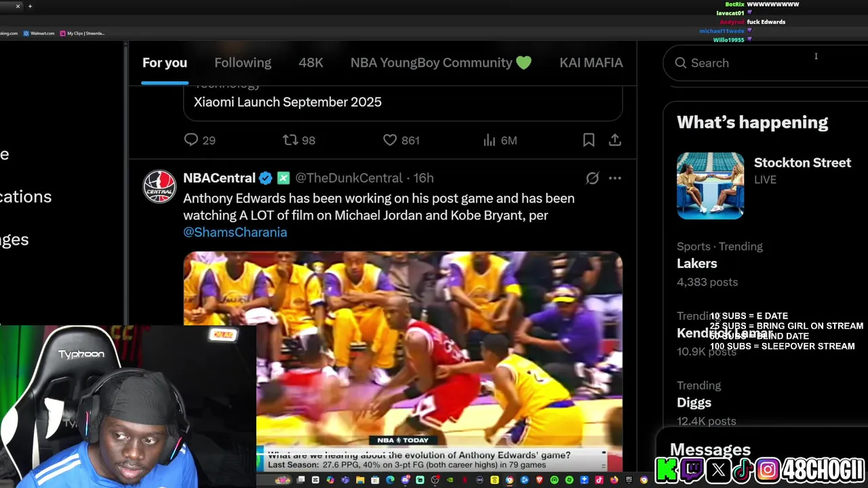The width and height of the screenshot is (868, 488).
Task: Open Firefox from the taskbar
Action: point(614,480)
